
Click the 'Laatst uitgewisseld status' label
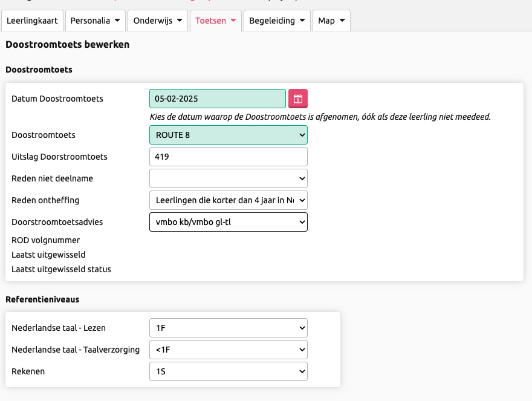(x=62, y=269)
